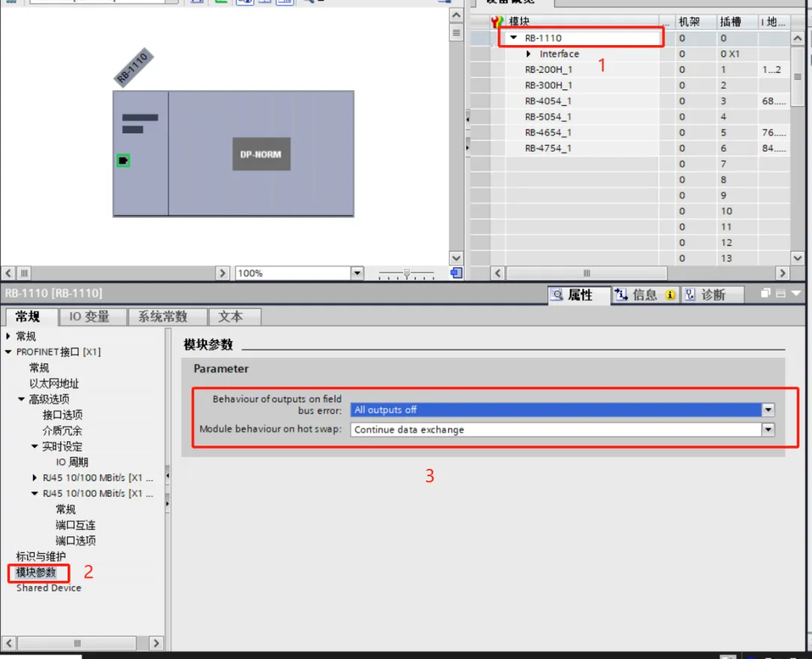Viewport: 812px width, 659px height.
Task: Open the 诊断 diagnostics tab
Action: click(x=705, y=295)
